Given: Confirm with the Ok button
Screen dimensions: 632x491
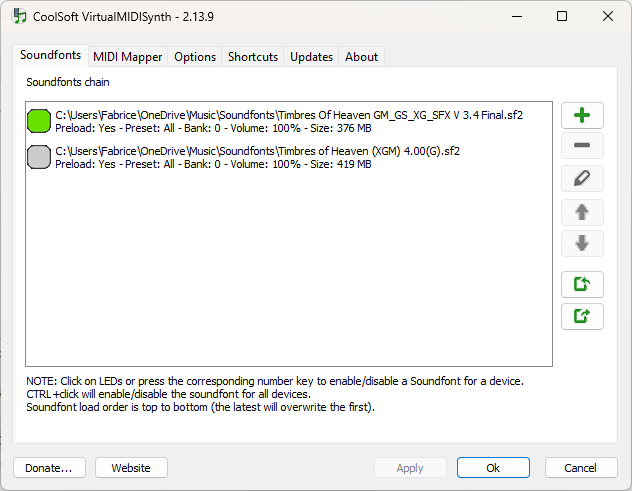Looking at the screenshot, I should 493,467.
